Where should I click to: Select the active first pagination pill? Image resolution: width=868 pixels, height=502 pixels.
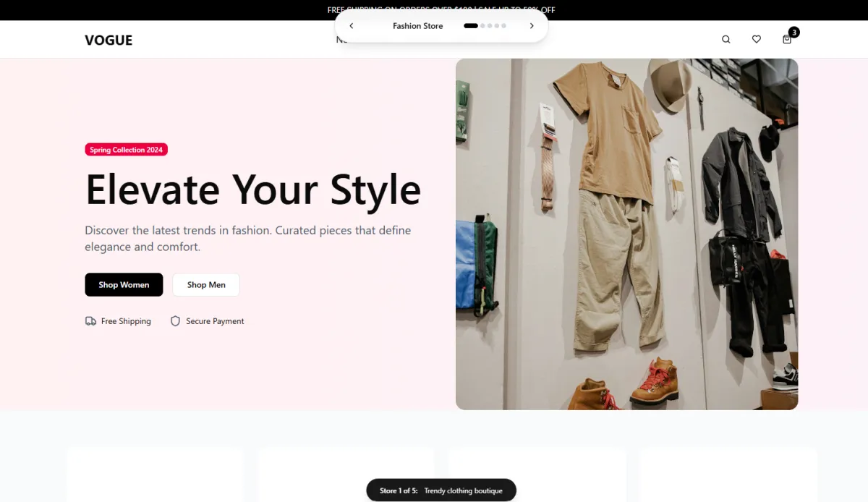coord(471,26)
